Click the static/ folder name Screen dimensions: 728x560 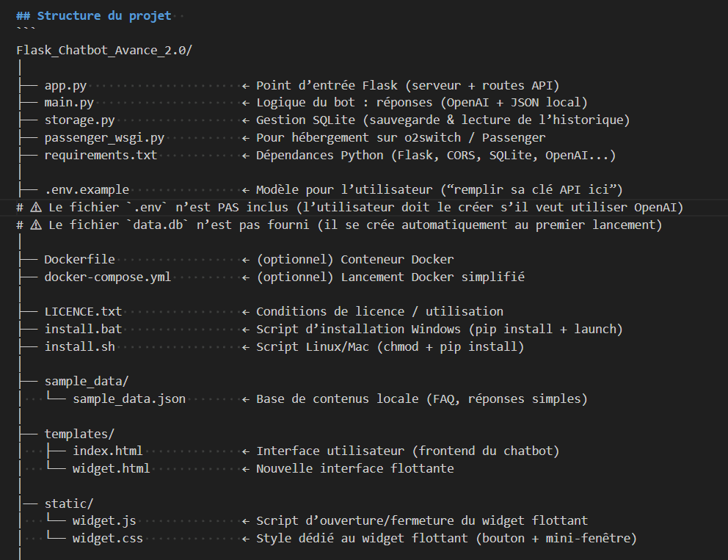coord(68,503)
